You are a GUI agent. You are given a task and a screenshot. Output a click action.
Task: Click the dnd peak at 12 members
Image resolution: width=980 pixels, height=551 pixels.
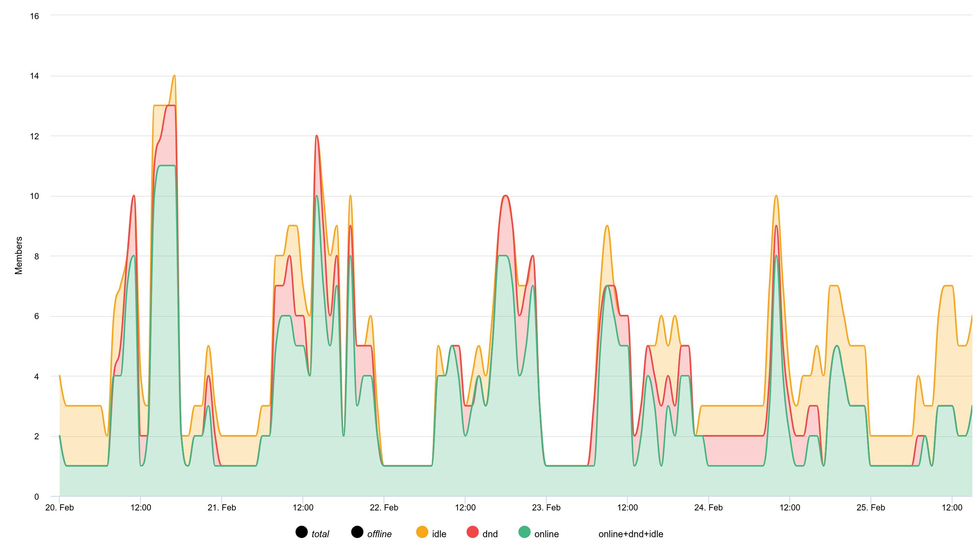[317, 136]
